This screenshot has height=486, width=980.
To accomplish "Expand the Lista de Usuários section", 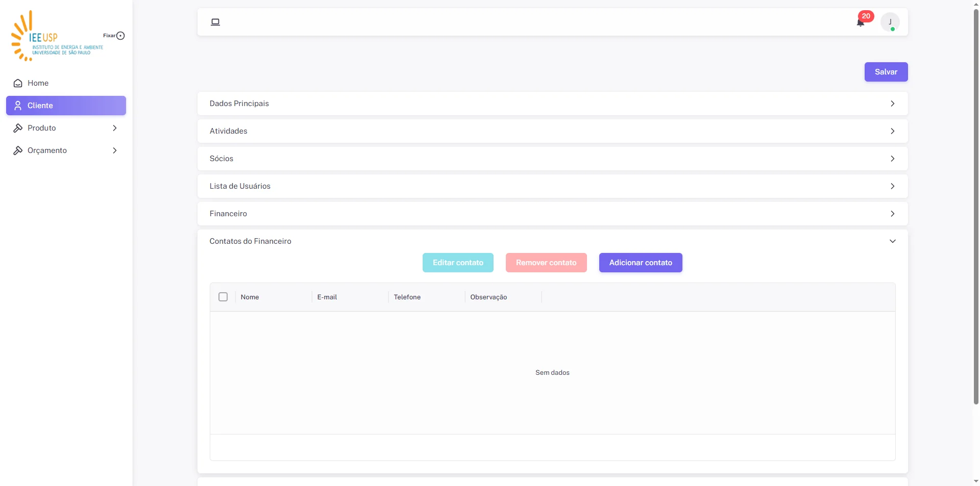I will point(552,186).
